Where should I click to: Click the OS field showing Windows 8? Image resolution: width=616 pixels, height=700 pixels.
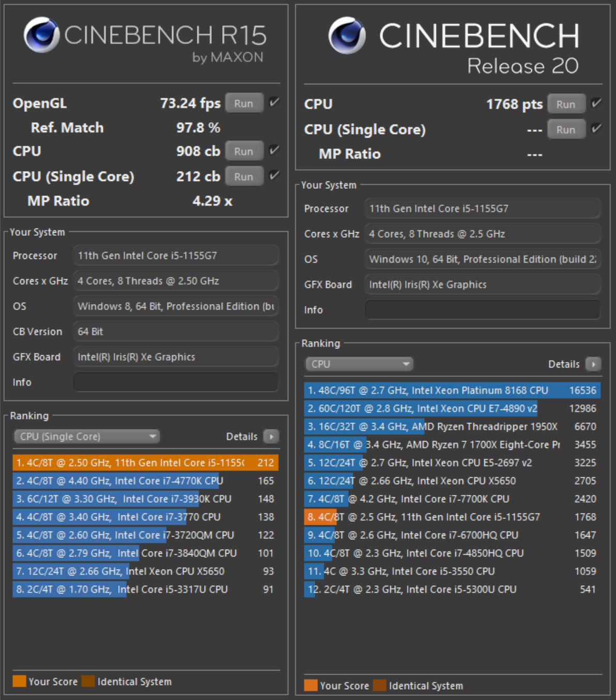(176, 306)
